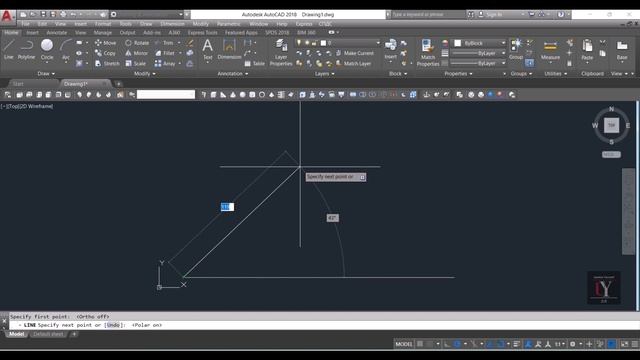Click the layer 0 color swatch

[x=323, y=43]
